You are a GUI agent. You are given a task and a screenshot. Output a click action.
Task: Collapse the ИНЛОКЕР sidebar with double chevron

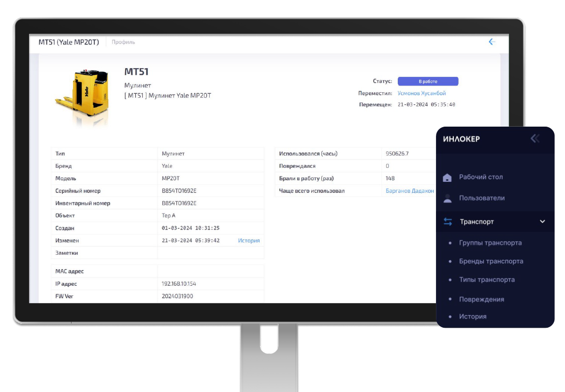pos(535,138)
